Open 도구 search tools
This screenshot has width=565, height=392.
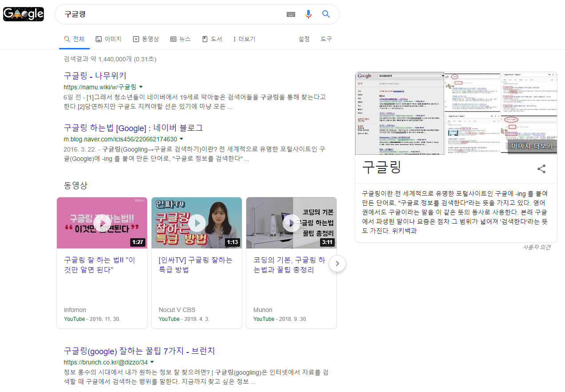pos(326,39)
